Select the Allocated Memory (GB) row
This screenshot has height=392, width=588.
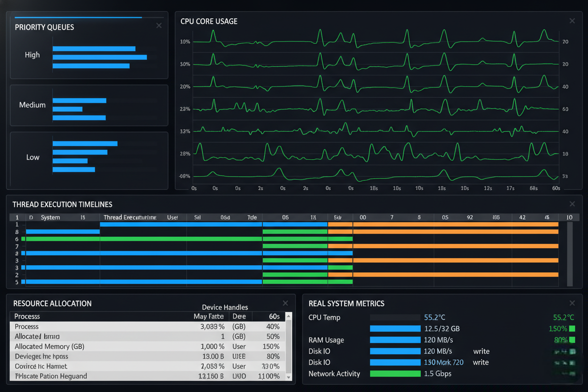(x=147, y=346)
